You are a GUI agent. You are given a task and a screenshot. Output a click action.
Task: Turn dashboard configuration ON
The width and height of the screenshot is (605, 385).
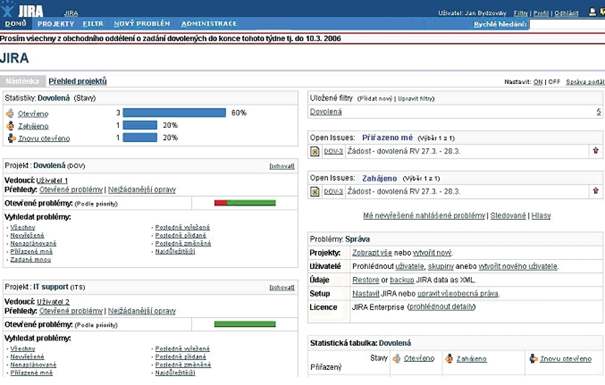[538, 82]
